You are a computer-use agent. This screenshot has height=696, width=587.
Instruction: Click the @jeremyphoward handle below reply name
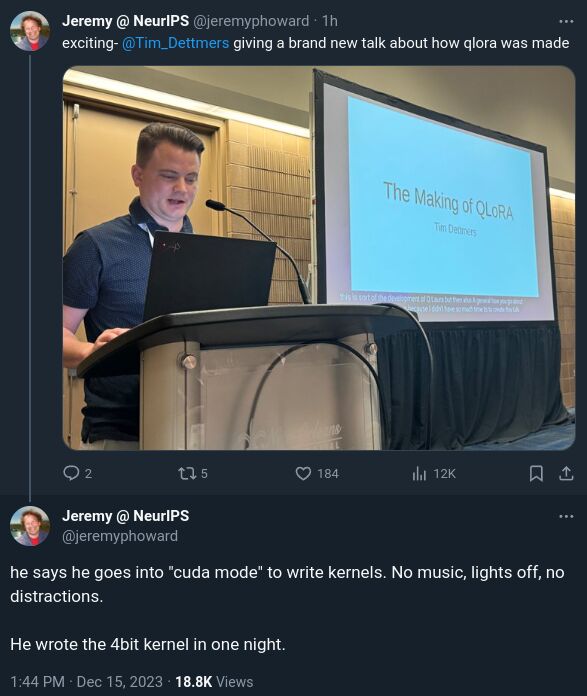point(120,536)
